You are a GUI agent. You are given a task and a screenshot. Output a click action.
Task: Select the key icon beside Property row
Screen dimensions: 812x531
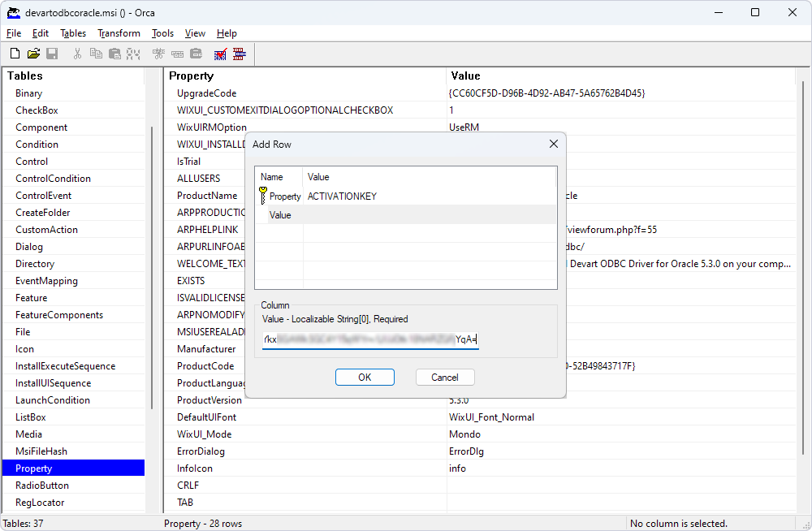click(x=264, y=196)
